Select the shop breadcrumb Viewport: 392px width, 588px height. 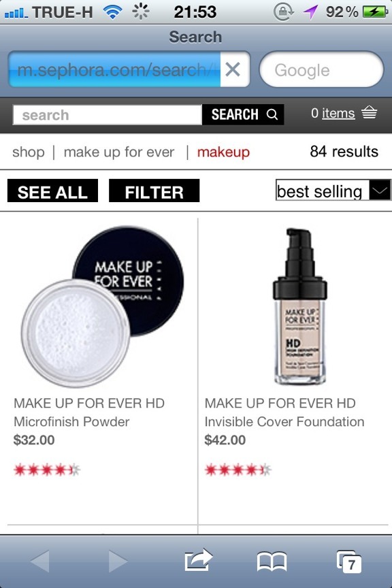point(28,152)
